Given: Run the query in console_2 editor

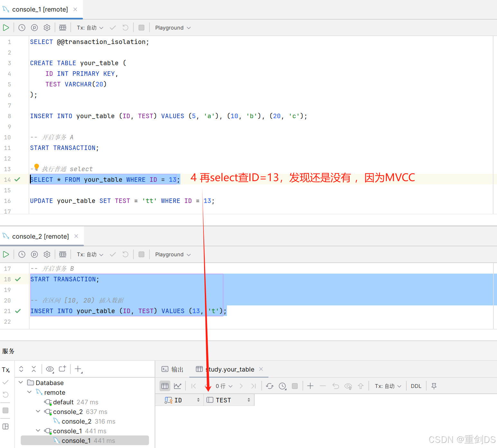Looking at the screenshot, I should [6, 254].
